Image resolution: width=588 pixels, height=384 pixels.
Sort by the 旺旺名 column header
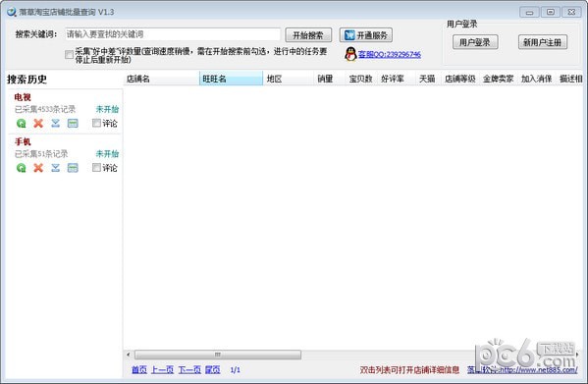coord(231,79)
